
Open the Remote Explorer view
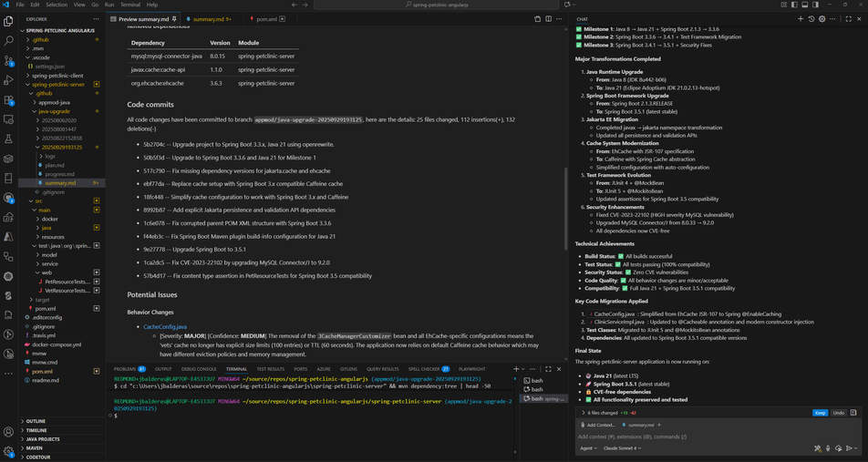[8, 119]
